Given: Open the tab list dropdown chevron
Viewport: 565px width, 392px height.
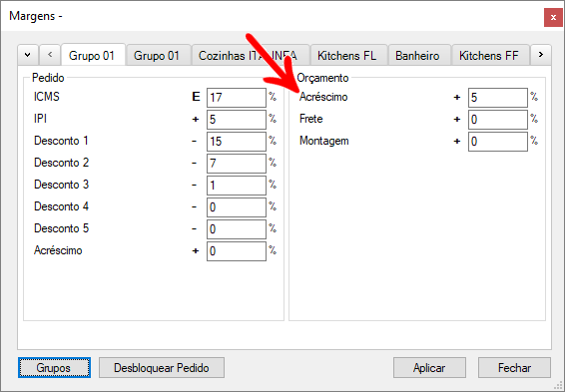Looking at the screenshot, I should coord(27,55).
